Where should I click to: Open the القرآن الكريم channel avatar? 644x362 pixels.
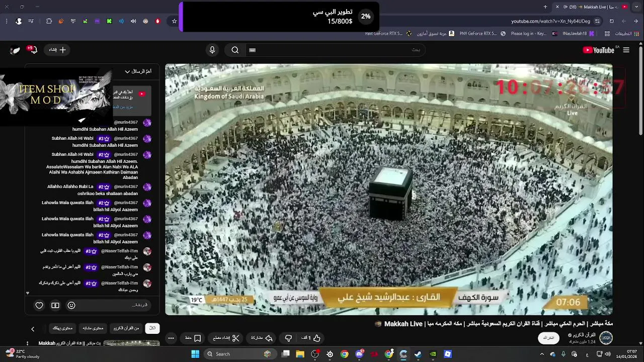606,338
